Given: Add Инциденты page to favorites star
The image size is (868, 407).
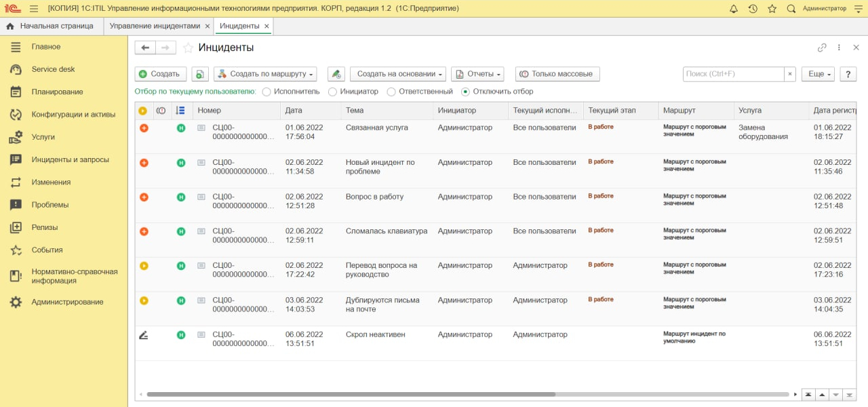Looking at the screenshot, I should (188, 48).
